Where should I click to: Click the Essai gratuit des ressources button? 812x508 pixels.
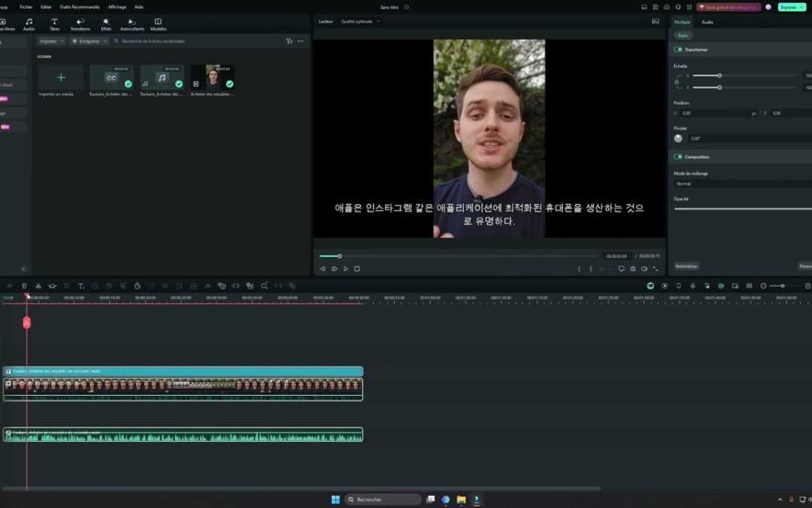click(x=729, y=8)
